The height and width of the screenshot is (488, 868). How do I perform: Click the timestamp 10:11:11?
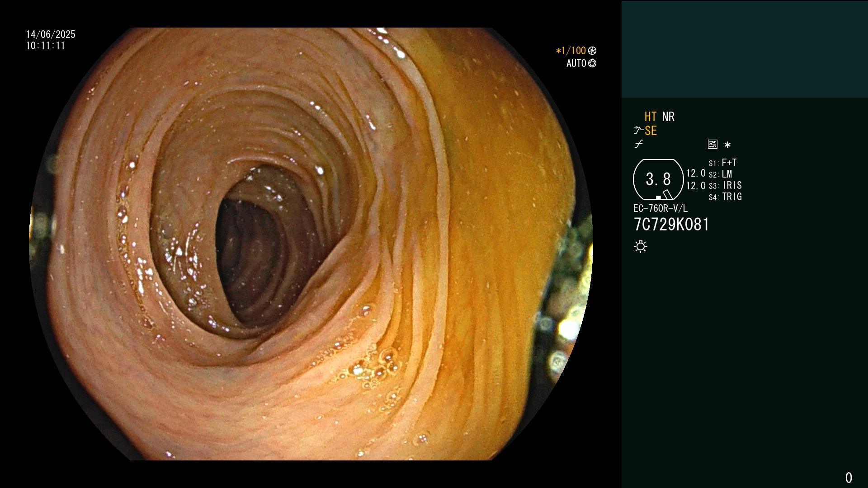click(x=46, y=46)
